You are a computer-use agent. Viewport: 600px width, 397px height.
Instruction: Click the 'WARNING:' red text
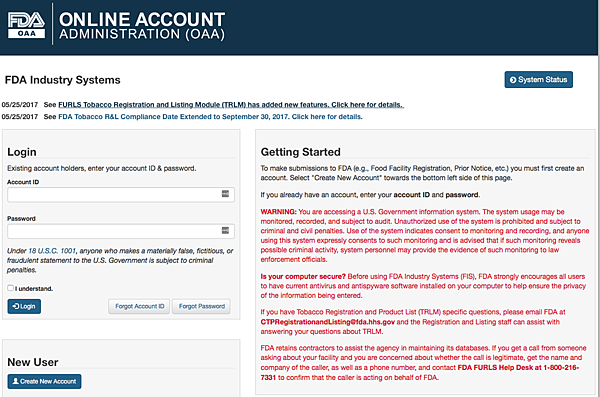click(x=279, y=212)
